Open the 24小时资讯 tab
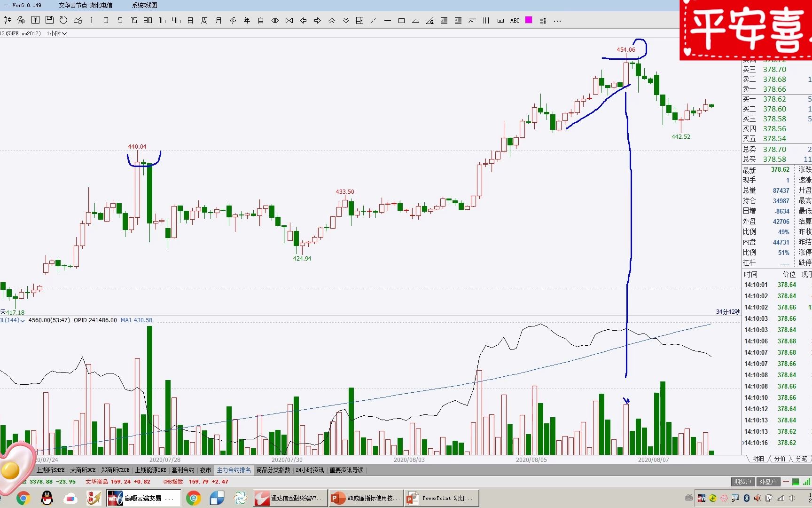Image resolution: width=812 pixels, height=508 pixels. 310,470
